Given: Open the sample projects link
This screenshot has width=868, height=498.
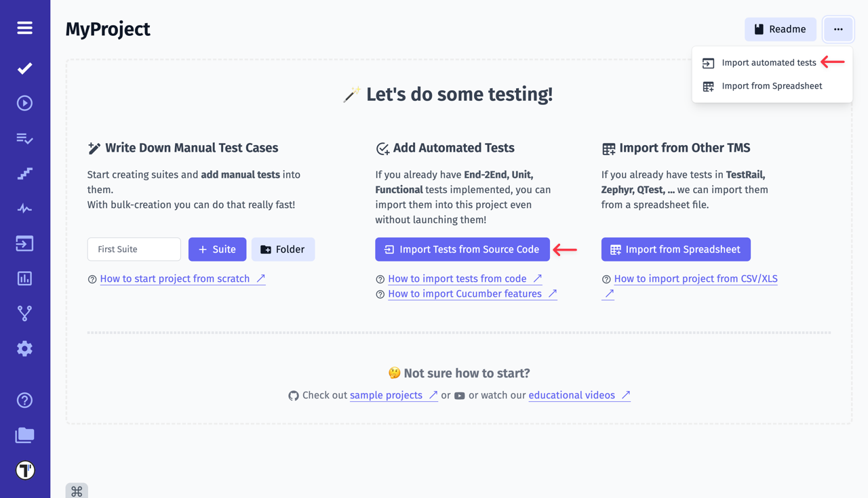Looking at the screenshot, I should click(x=389, y=395).
